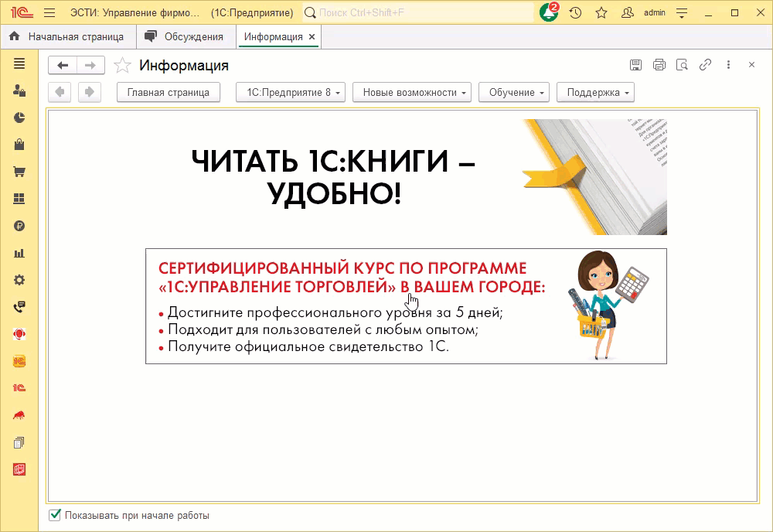Open the 'Поддержка' dropdown
The width and height of the screenshot is (773, 532).
click(x=595, y=92)
